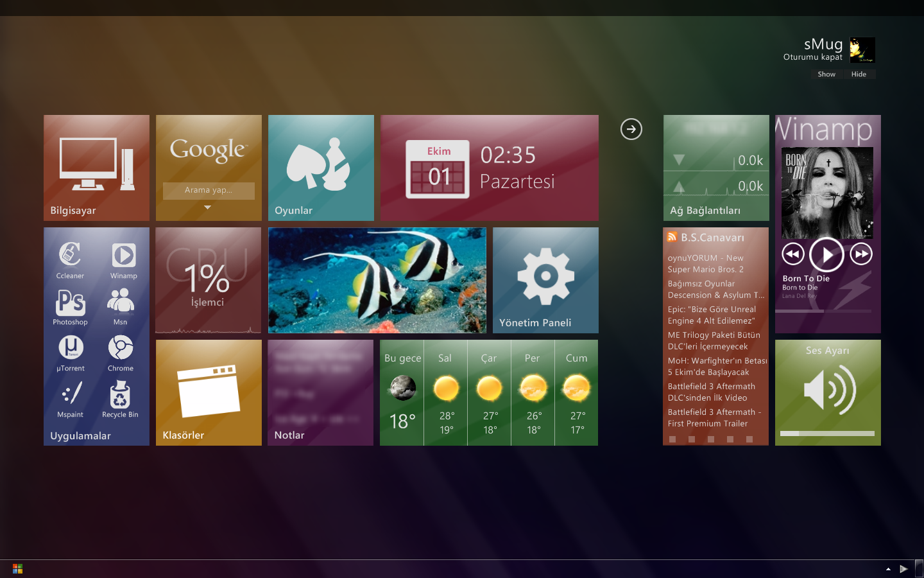Click the 02:35 Pazartesi clock text
Viewport: 924px width, 578px height.
[517, 168]
